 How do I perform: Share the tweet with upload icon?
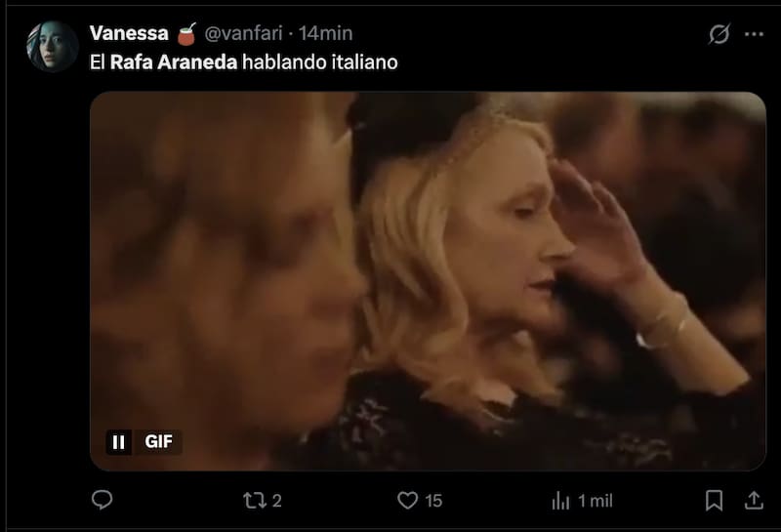click(754, 500)
